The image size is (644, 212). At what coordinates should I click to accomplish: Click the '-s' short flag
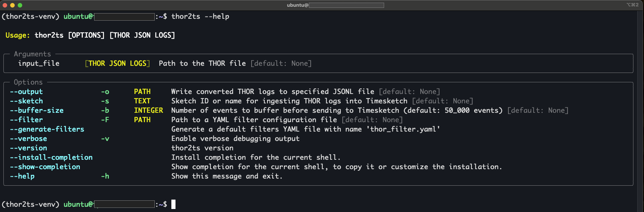(x=105, y=101)
